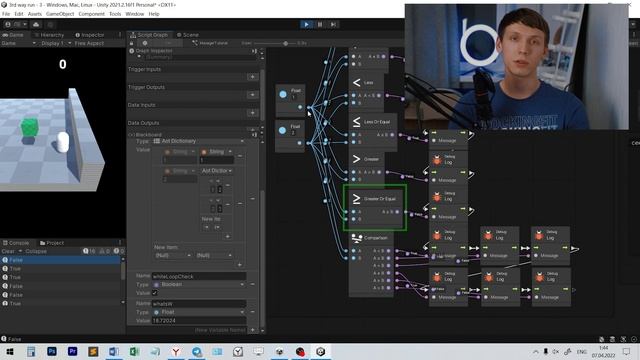Open the nested Aot Dictionary value type dropdown

(217, 171)
